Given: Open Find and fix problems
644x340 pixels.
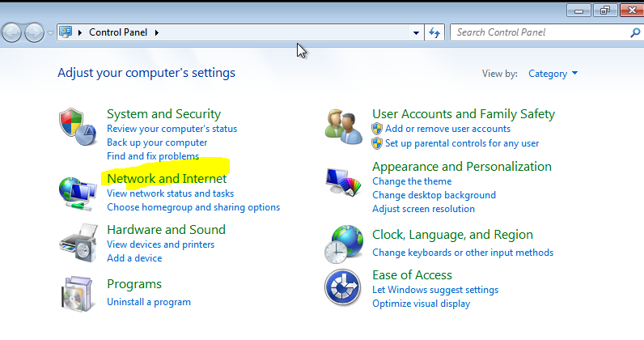Looking at the screenshot, I should (x=153, y=156).
